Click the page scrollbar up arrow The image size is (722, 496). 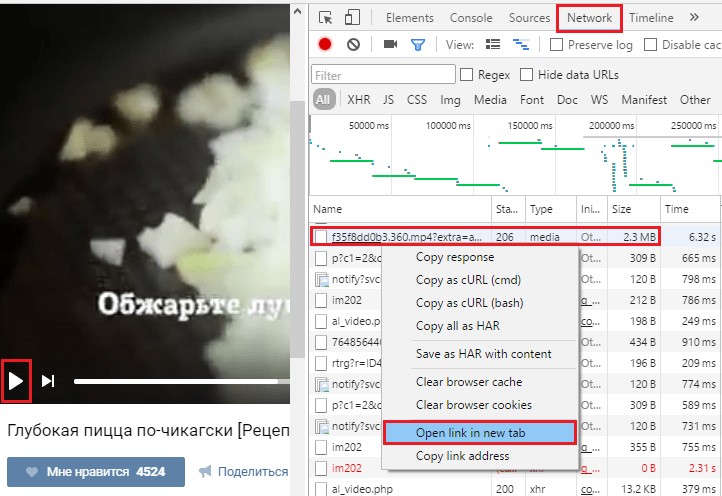coord(297,12)
